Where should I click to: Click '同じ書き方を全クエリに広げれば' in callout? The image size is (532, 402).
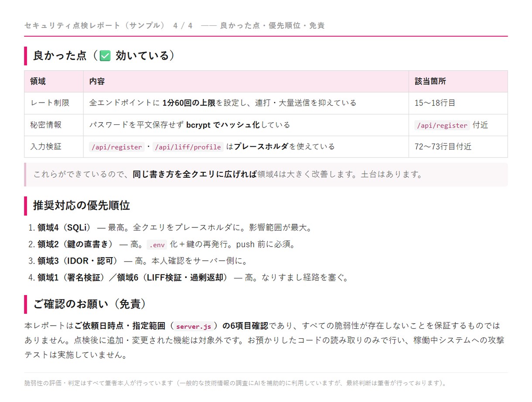pos(195,175)
